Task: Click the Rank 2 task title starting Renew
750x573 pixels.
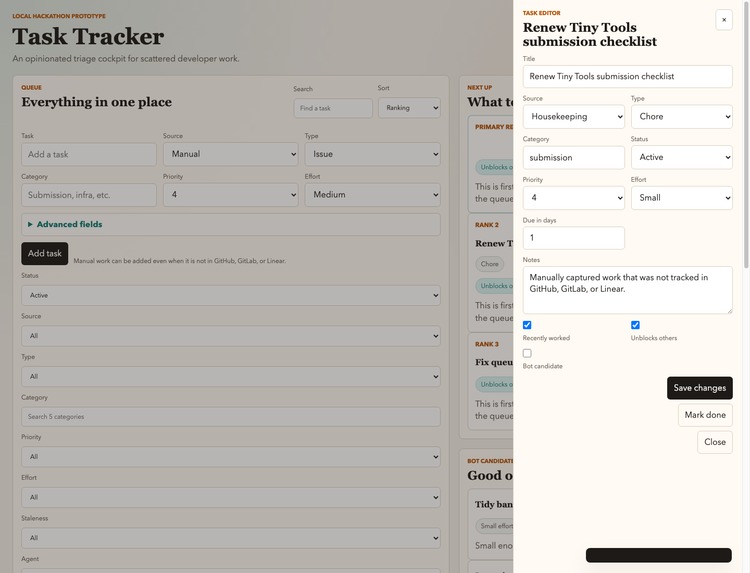Action: point(494,243)
